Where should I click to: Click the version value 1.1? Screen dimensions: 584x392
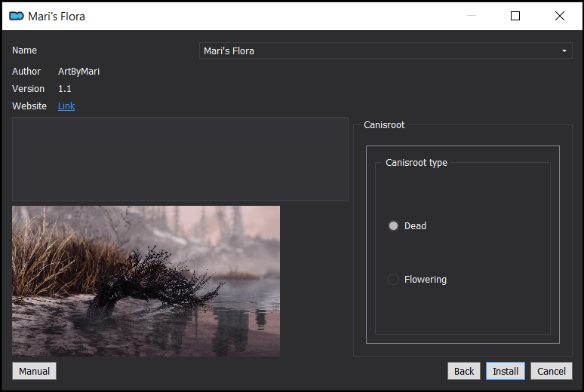click(x=64, y=89)
